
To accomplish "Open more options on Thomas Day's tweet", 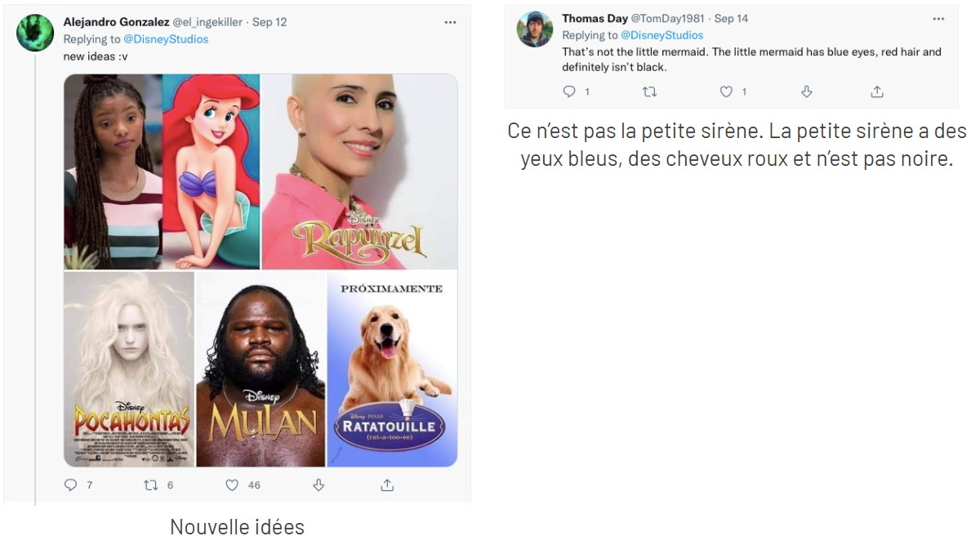I will tap(938, 18).
